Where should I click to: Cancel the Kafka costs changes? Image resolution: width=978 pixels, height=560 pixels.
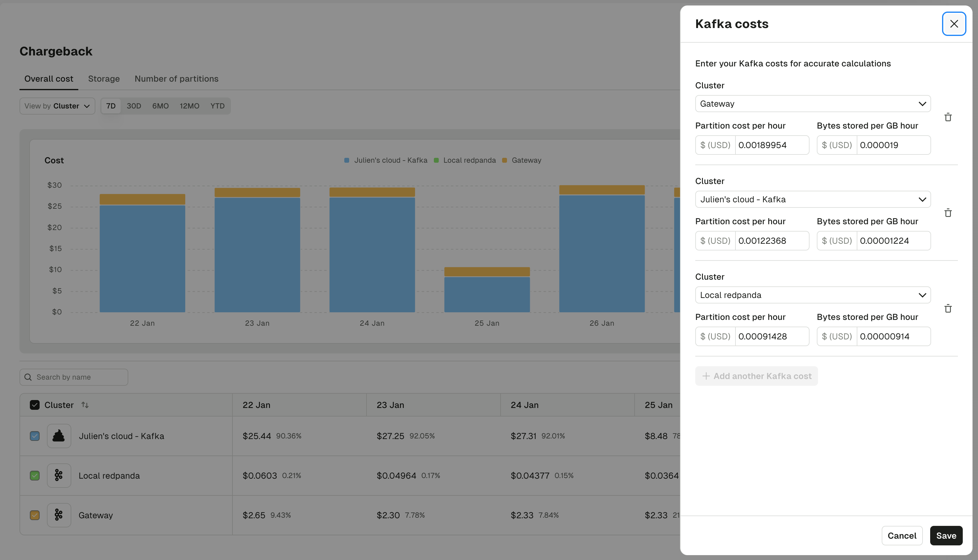[x=902, y=535]
